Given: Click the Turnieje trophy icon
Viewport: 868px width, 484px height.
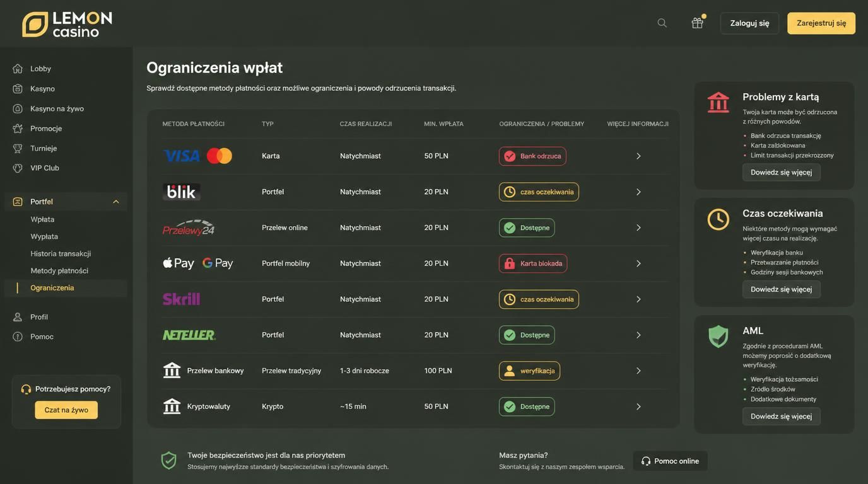Looking at the screenshot, I should tap(18, 148).
